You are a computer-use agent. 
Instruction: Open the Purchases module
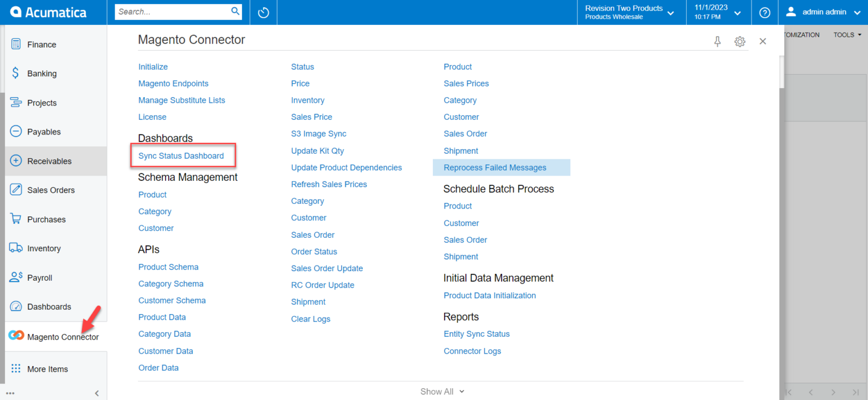(45, 219)
